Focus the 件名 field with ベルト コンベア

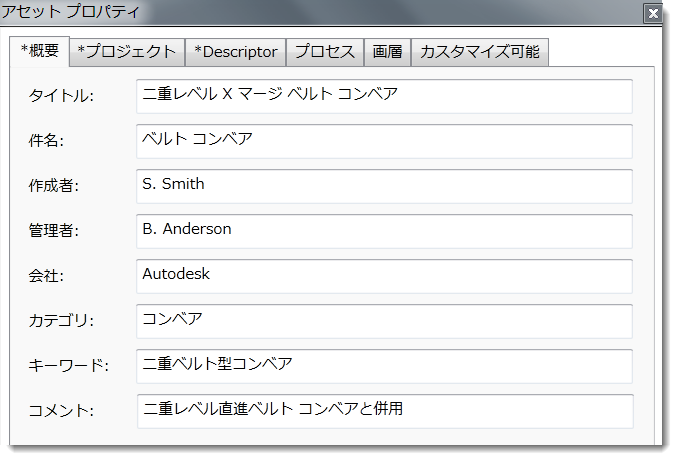tap(384, 141)
